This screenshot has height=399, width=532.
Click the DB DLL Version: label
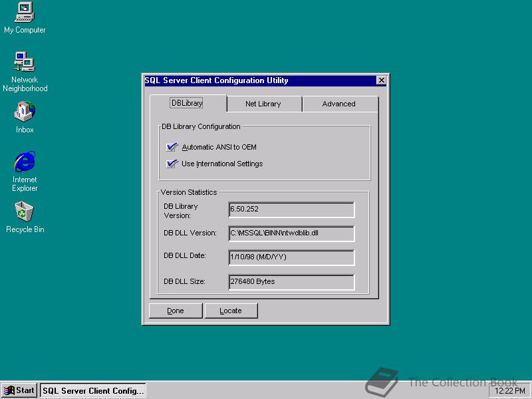point(190,233)
